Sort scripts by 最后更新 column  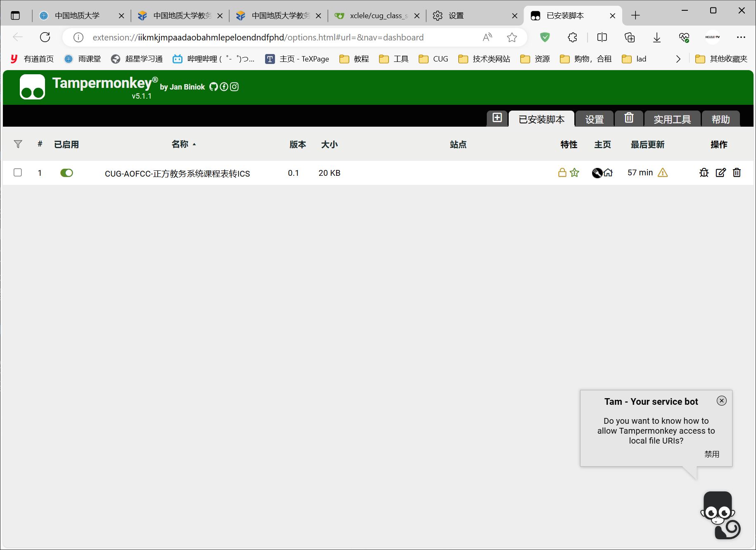[x=647, y=144]
